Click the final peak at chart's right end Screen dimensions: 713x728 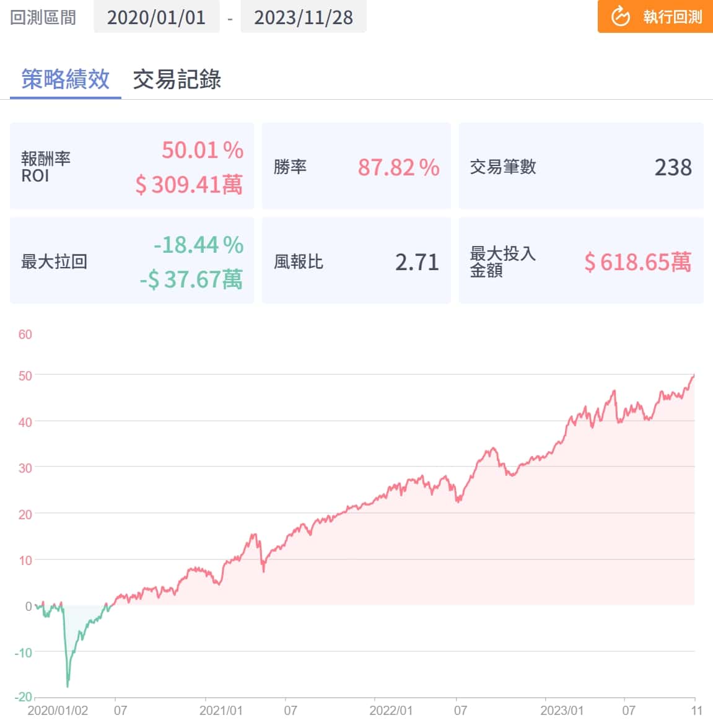[693, 375]
